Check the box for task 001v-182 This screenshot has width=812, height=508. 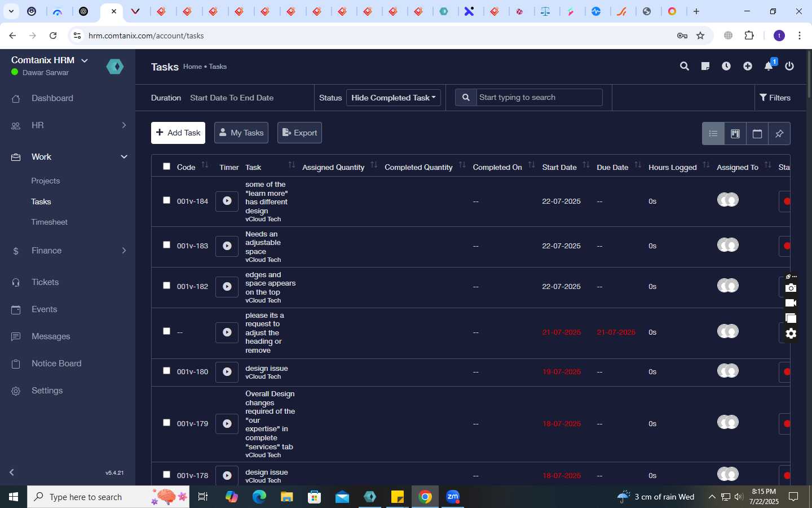[166, 286]
